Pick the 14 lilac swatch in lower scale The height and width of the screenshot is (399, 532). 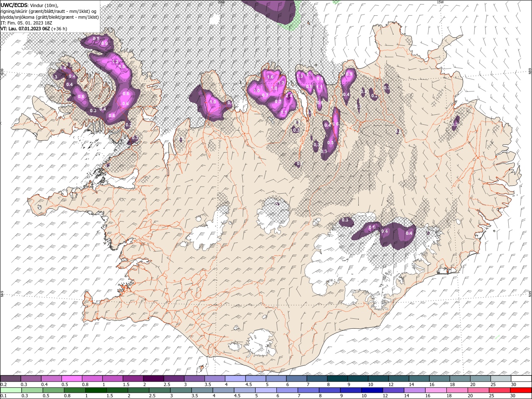click(414, 390)
